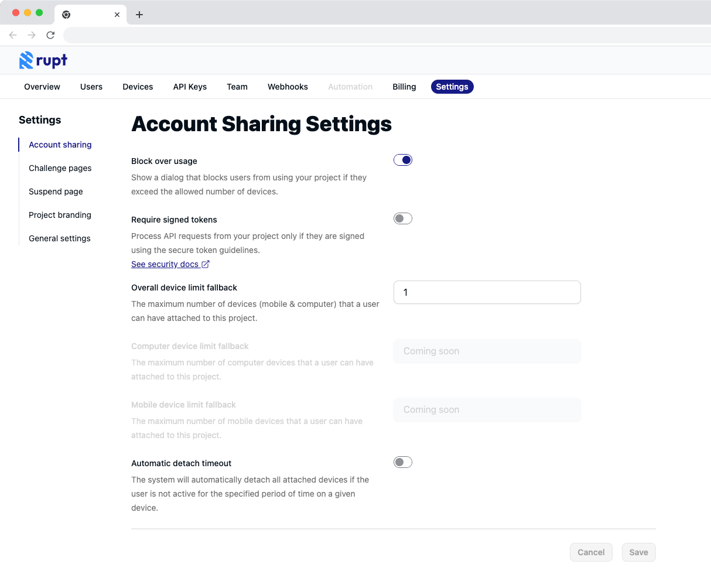
Task: Open the Billing section
Action: [404, 86]
